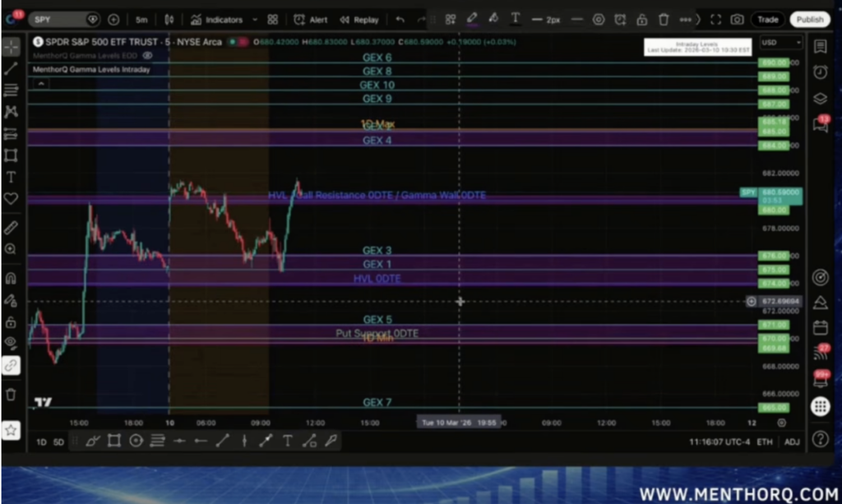Open the chats panel with badge
Viewport: 842px width, 504px height.
click(x=821, y=124)
